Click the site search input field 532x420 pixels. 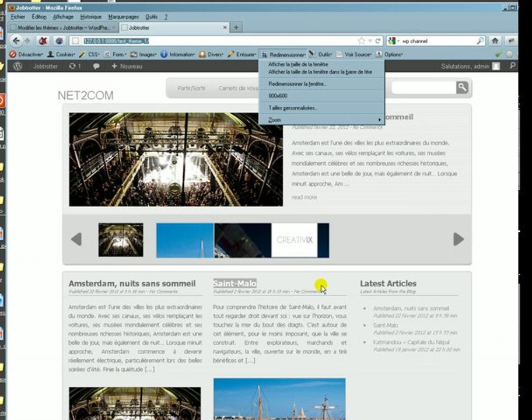423,87
